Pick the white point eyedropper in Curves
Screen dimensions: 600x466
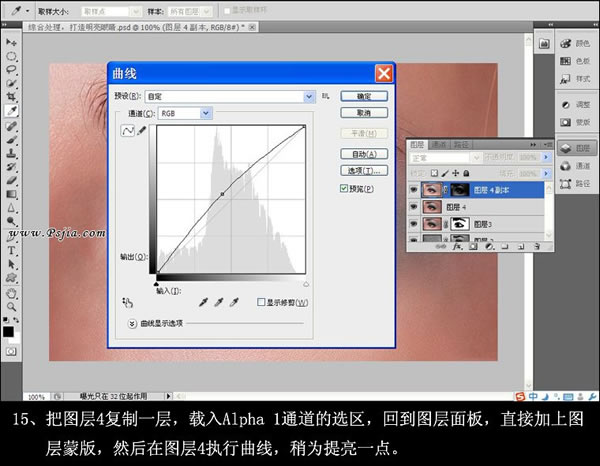[234, 302]
